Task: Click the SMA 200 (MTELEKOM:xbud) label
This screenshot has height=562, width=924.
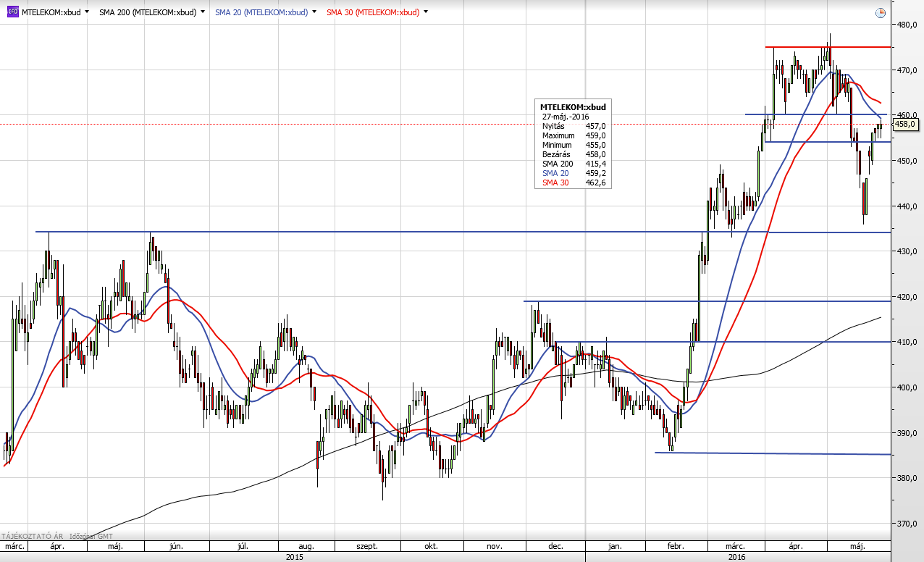Action: coord(148,12)
